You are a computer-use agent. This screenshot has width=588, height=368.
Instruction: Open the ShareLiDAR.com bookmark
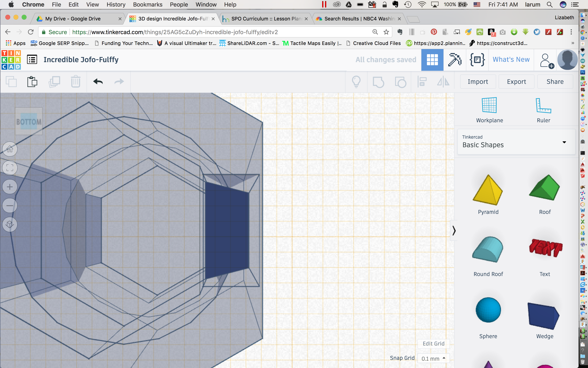[x=249, y=43]
